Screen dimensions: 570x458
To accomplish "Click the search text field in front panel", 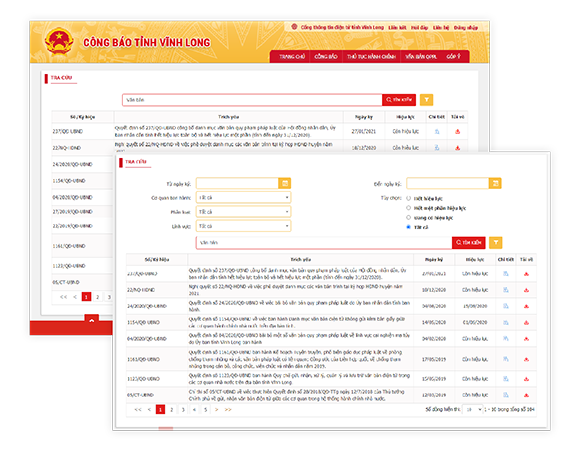I will tap(324, 242).
